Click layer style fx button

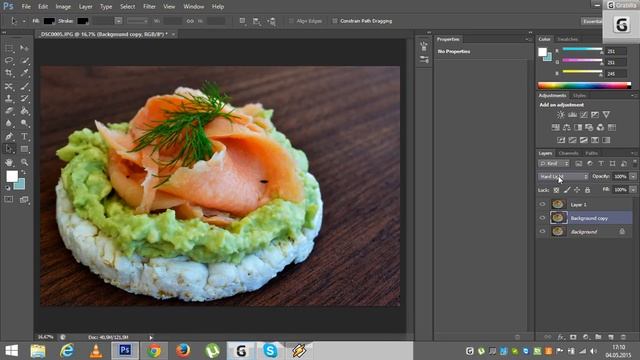pyautogui.click(x=560, y=337)
